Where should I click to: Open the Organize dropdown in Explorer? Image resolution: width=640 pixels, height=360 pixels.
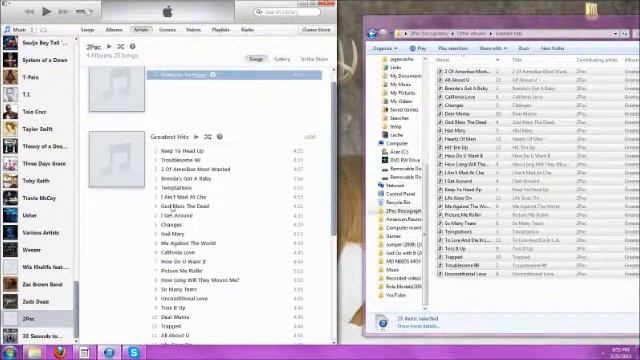384,48
